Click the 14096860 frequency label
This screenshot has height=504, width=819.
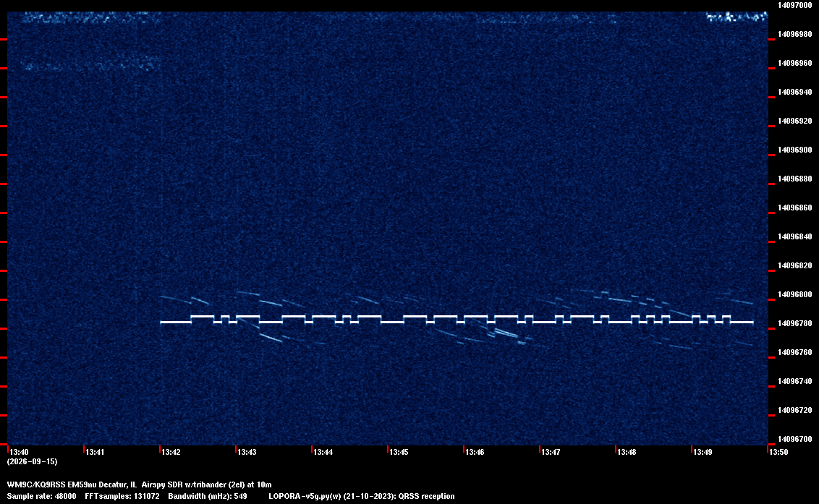tap(795, 208)
